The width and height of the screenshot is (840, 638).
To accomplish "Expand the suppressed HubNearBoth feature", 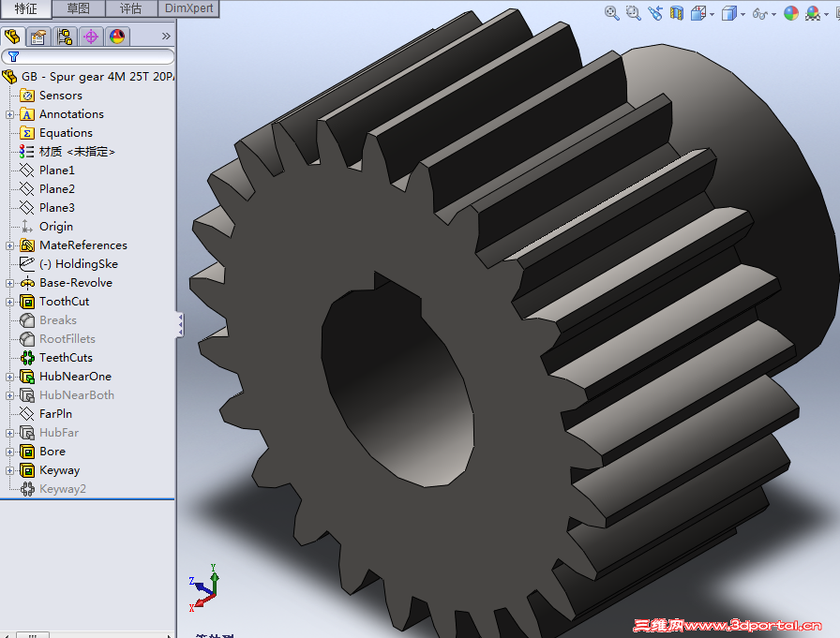I will pyautogui.click(x=9, y=395).
